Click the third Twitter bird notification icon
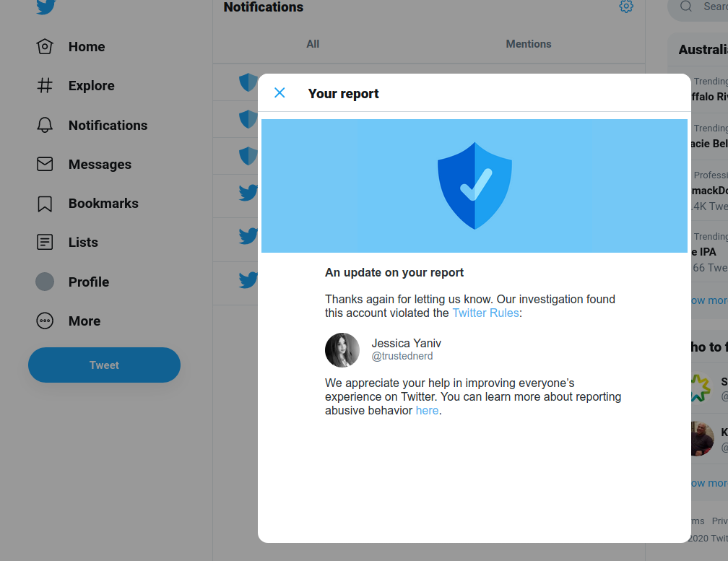 [x=248, y=280]
